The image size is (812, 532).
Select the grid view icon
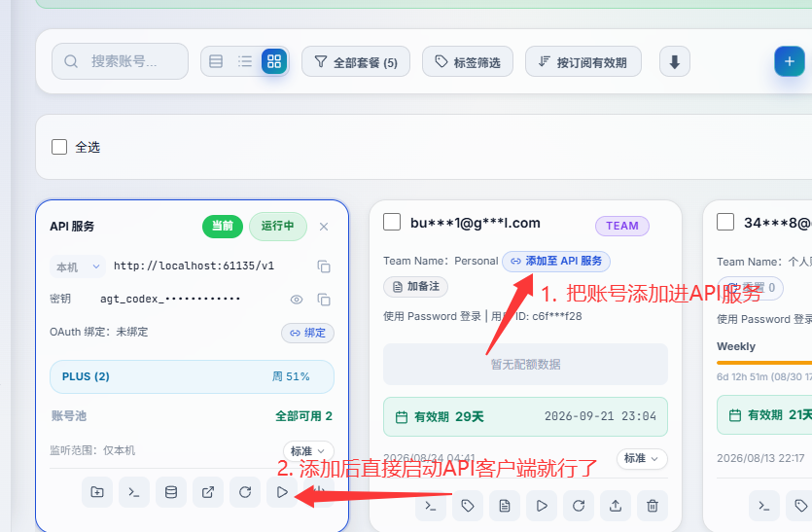(x=274, y=61)
